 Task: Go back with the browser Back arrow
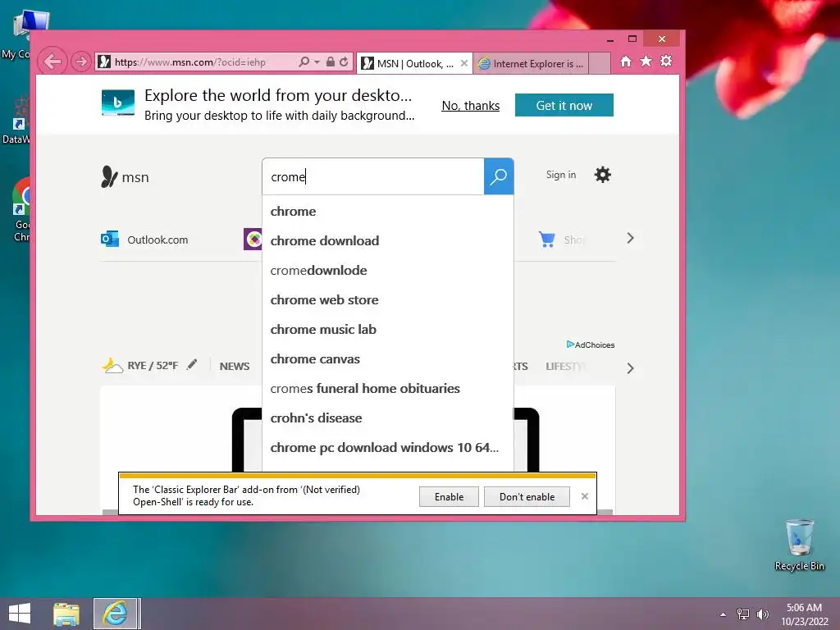pyautogui.click(x=52, y=62)
